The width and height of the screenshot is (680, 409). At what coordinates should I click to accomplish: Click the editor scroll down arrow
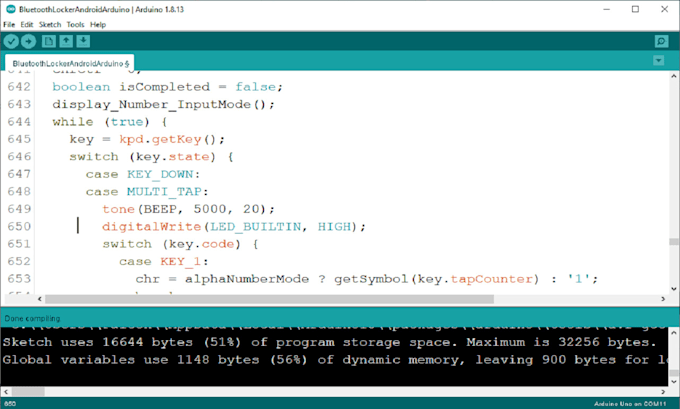click(673, 289)
